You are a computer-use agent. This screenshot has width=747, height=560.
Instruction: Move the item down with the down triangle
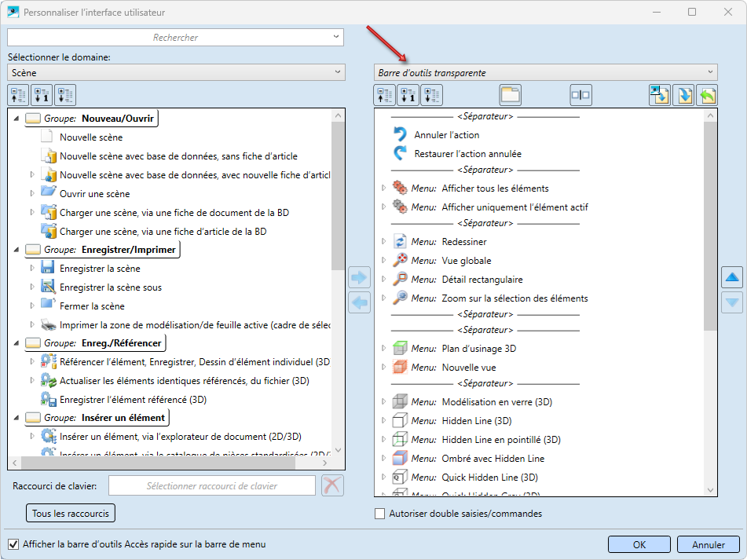[732, 302]
